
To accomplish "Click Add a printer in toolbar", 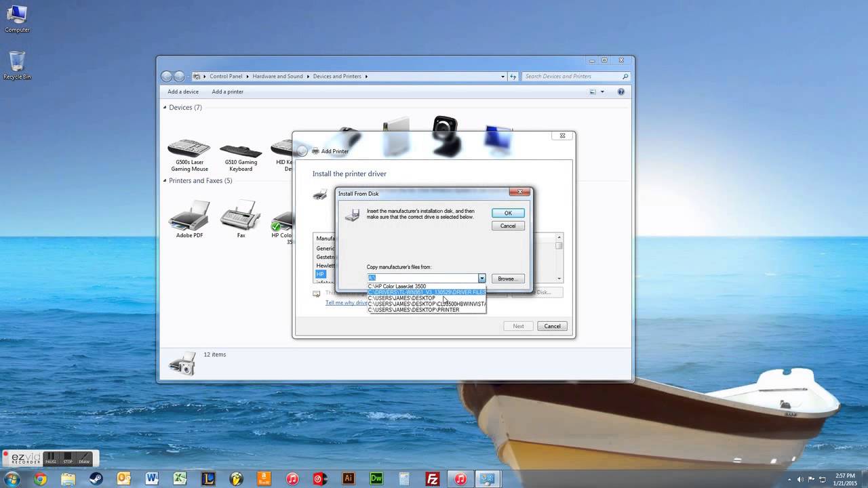I will [x=227, y=91].
